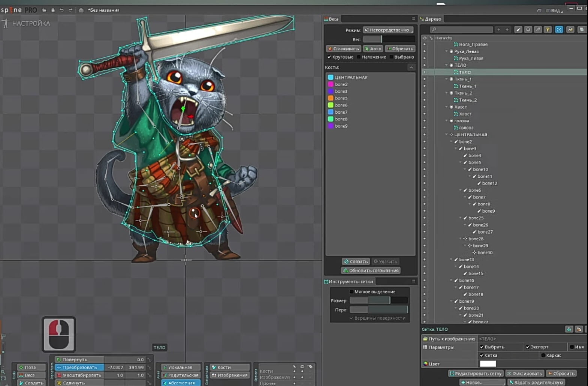Viewport: 588px width, 386px height.
Task: Toggle the Мягкое выделение option
Action: click(x=351, y=291)
